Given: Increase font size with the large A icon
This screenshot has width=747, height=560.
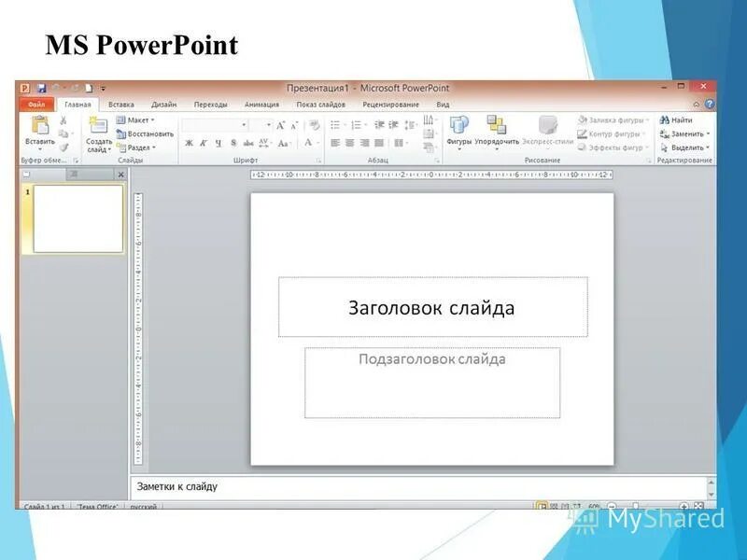Looking at the screenshot, I should 281,125.
